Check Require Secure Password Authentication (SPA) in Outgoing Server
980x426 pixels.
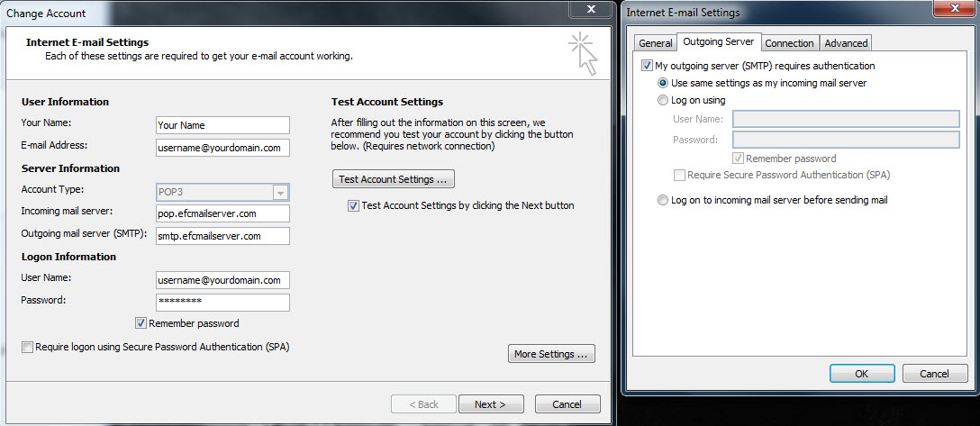679,176
